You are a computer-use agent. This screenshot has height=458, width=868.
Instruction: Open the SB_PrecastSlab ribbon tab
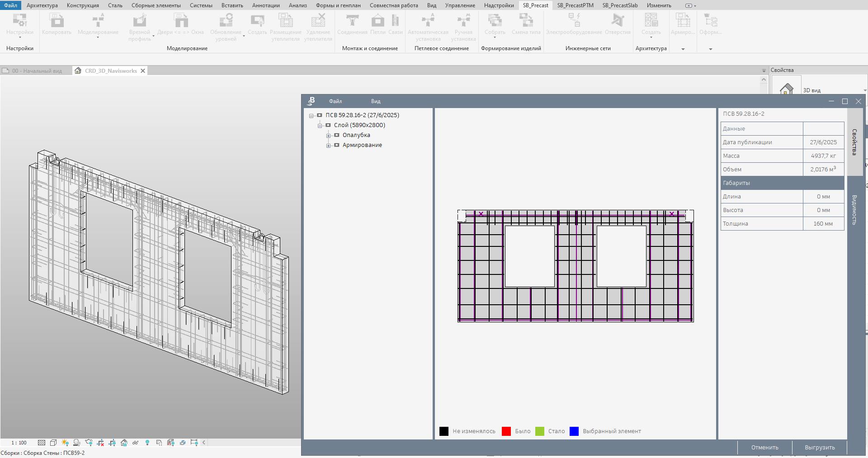(620, 5)
